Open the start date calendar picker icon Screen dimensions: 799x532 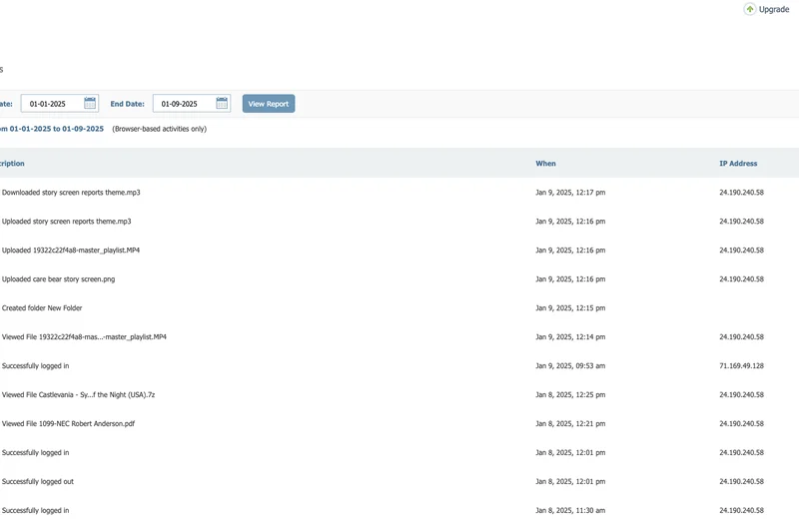point(90,103)
